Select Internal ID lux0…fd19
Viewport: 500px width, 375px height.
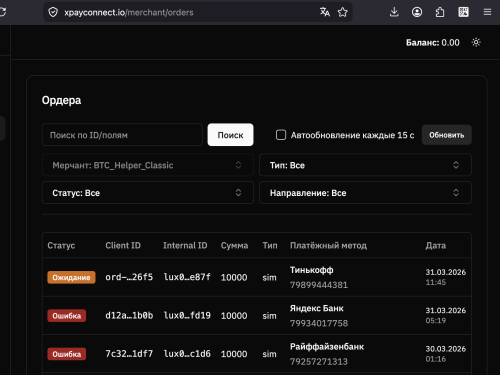coord(187,315)
